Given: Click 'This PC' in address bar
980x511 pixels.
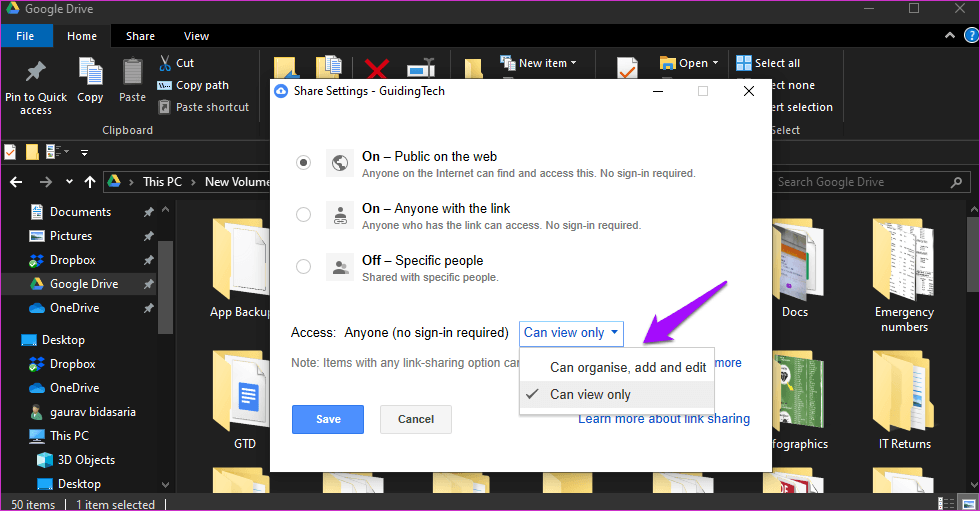Looking at the screenshot, I should coord(162,182).
